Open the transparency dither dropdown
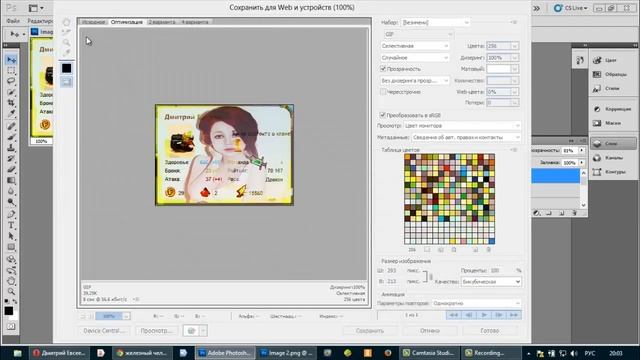Screen dimensions: 640x360 click(415, 81)
